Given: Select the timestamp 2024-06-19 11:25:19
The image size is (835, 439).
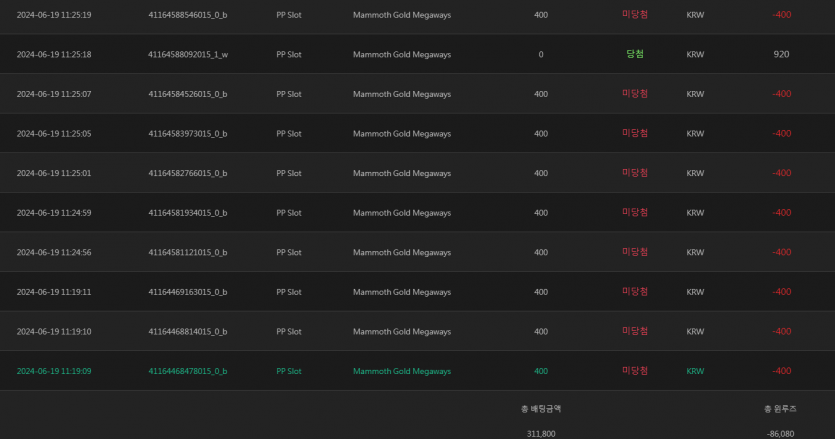Looking at the screenshot, I should pos(54,15).
